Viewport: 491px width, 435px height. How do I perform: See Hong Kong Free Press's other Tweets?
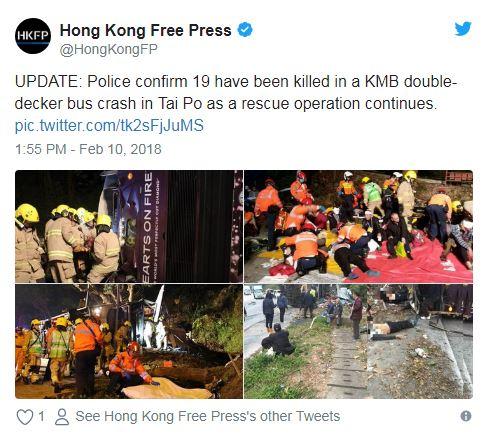tap(208, 416)
